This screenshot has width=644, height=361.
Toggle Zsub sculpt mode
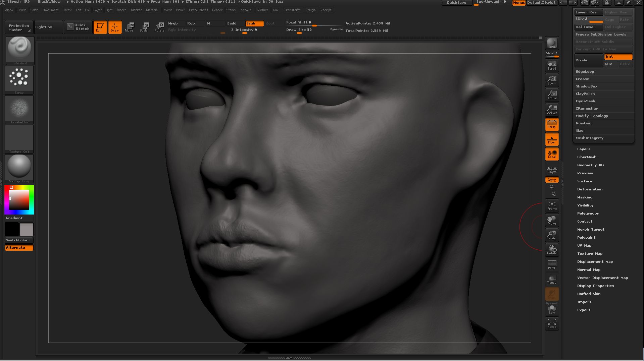pyautogui.click(x=254, y=23)
